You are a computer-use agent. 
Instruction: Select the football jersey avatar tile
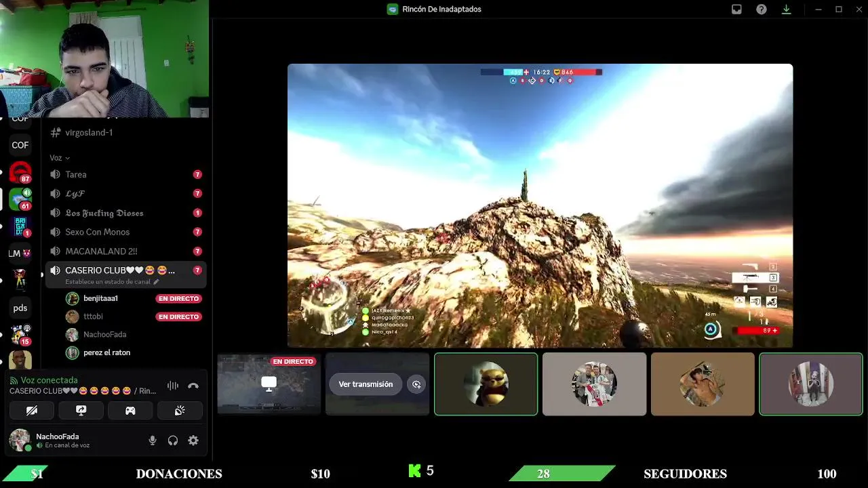pyautogui.click(x=594, y=384)
